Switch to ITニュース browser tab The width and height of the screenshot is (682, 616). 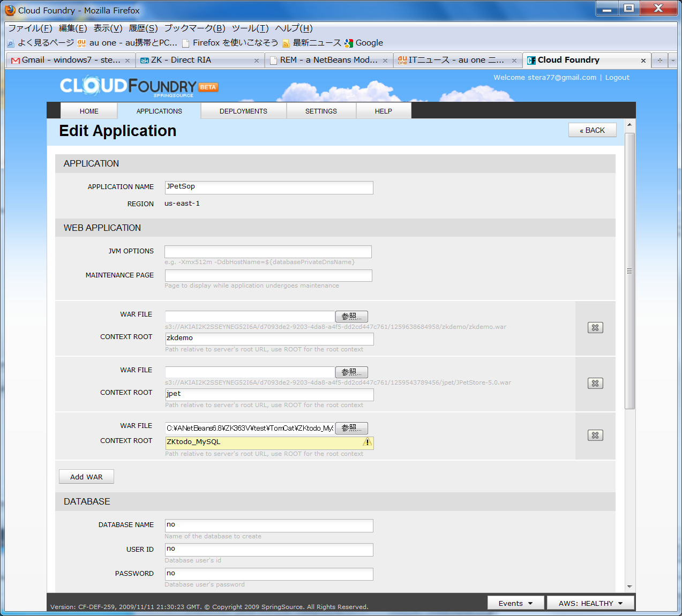pos(458,60)
